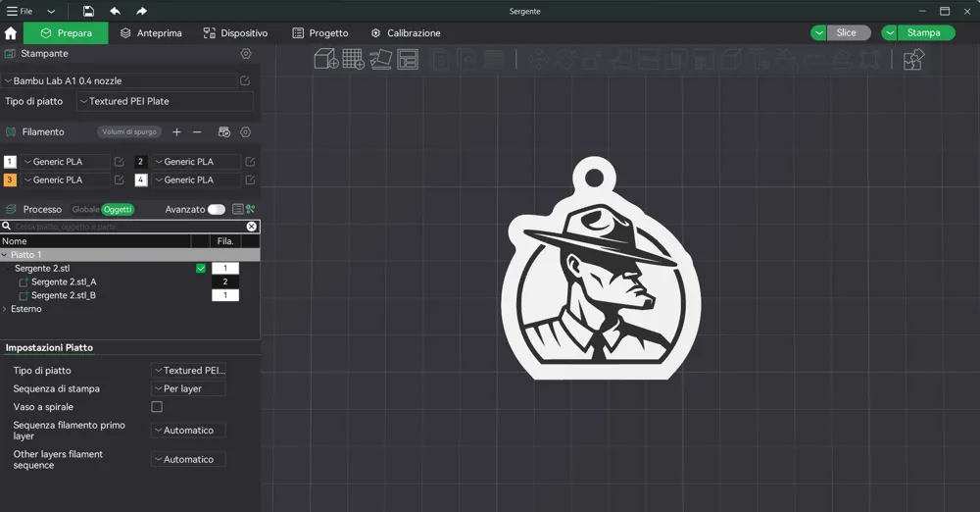The height and width of the screenshot is (512, 980).
Task: Click the orange filament 3 color swatch
Action: tap(10, 180)
